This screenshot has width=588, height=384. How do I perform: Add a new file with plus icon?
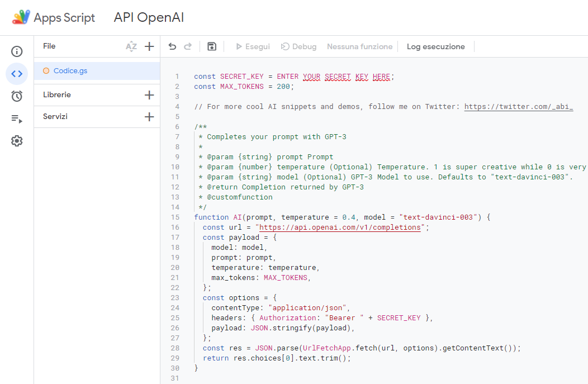(x=149, y=46)
